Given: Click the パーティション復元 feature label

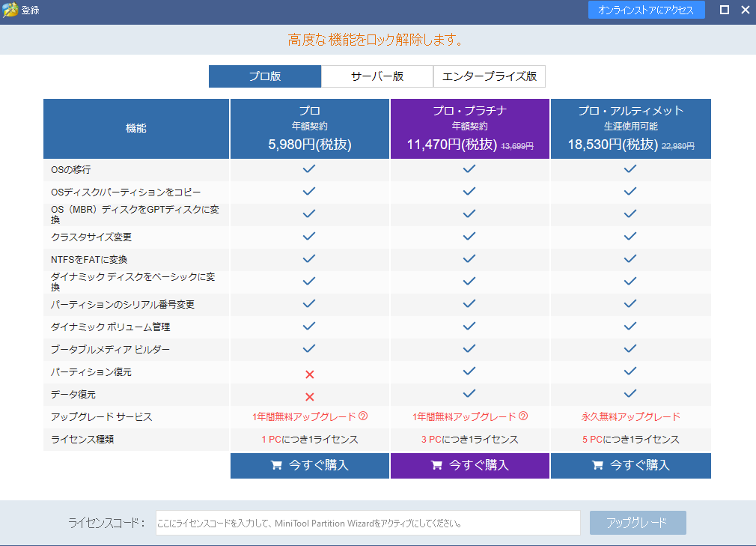Looking at the screenshot, I should (x=91, y=372).
